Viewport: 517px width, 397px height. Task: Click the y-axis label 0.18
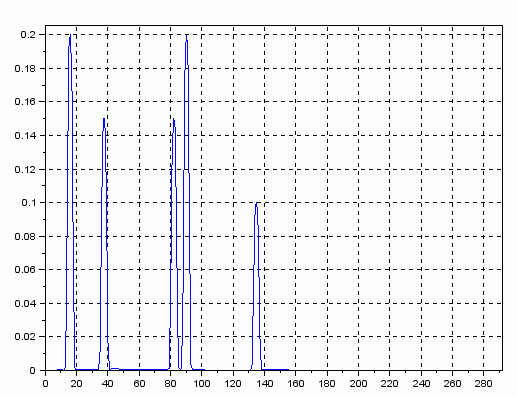[25, 68]
